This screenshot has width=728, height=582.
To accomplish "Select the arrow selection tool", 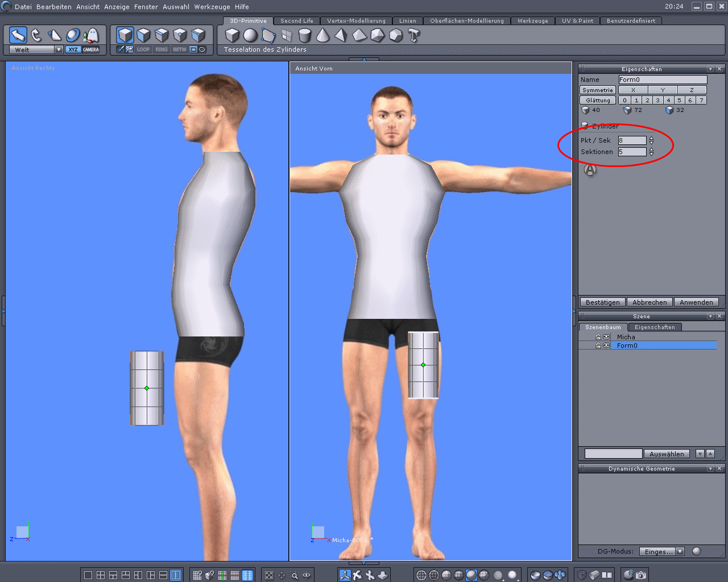I will coord(18,35).
